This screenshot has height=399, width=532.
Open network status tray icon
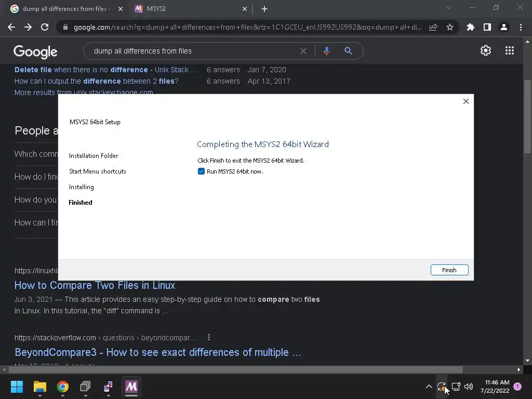[456, 387]
